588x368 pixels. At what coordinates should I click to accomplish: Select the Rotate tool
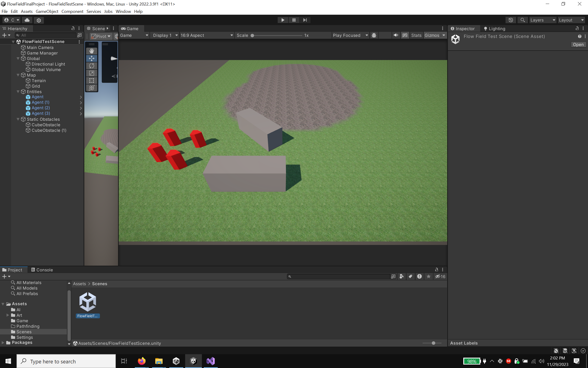[92, 66]
